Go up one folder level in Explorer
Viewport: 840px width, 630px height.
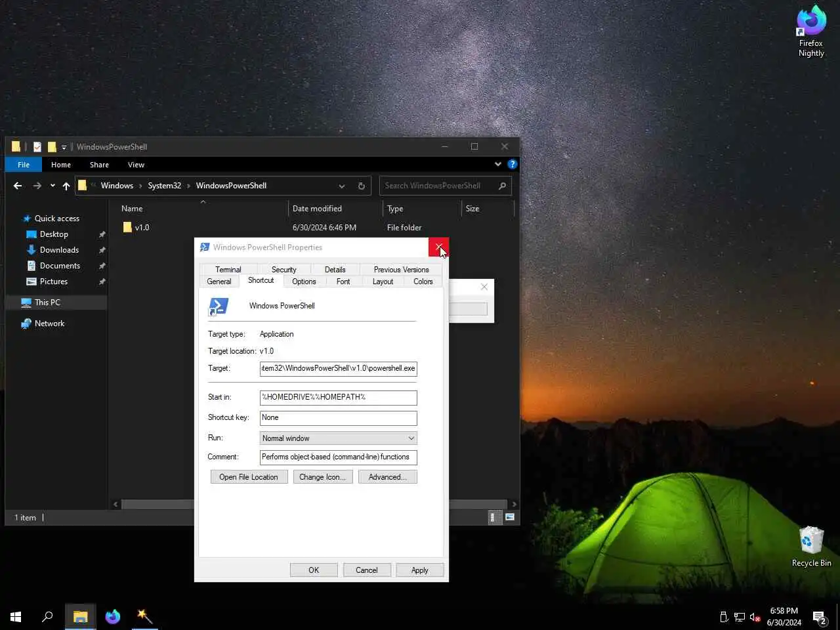66,186
